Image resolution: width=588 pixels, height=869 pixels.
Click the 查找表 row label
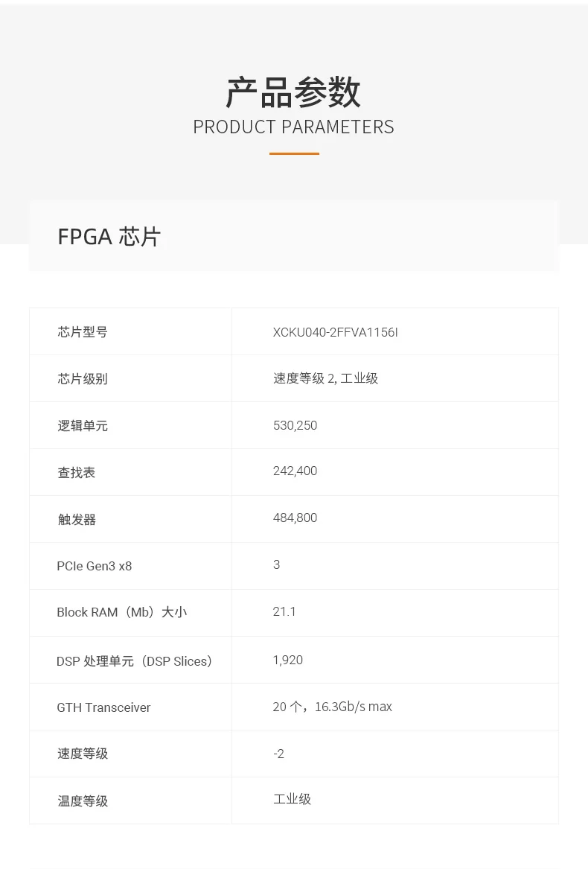click(x=77, y=473)
